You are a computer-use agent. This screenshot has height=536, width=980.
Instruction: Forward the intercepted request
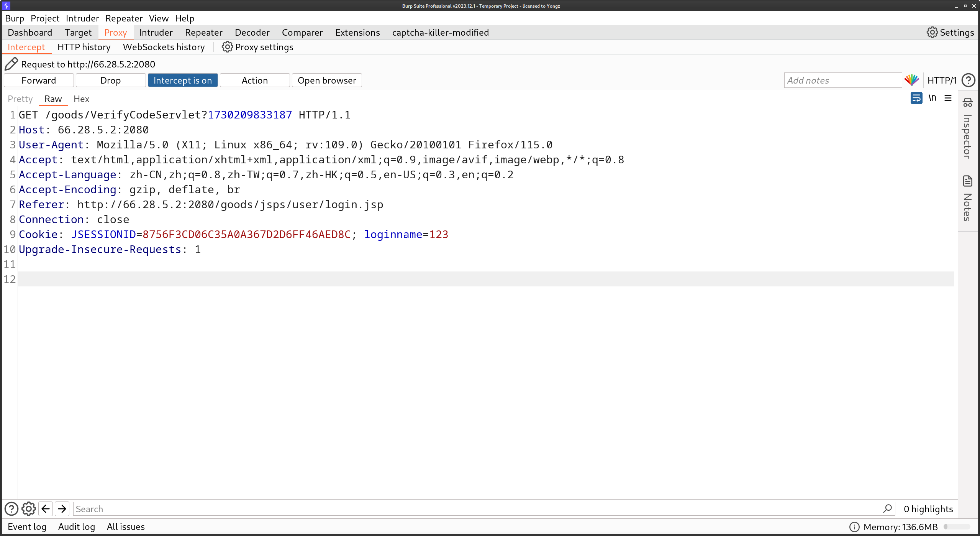[39, 80]
